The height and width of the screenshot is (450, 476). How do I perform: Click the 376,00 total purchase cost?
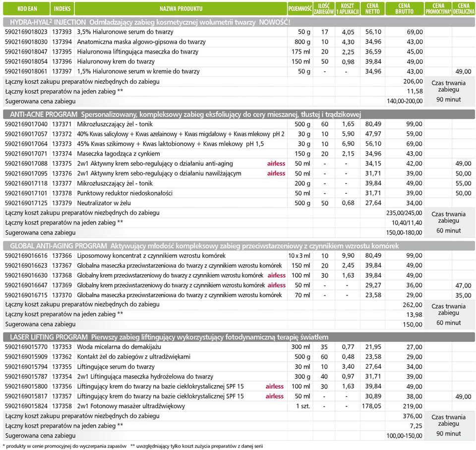coord(413,416)
